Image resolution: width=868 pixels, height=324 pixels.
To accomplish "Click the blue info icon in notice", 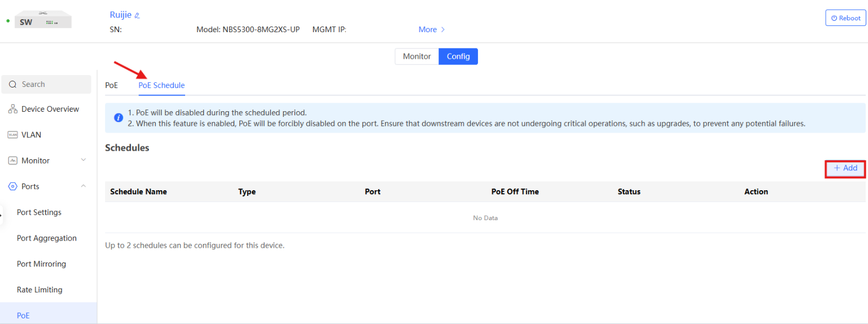I will 119,117.
